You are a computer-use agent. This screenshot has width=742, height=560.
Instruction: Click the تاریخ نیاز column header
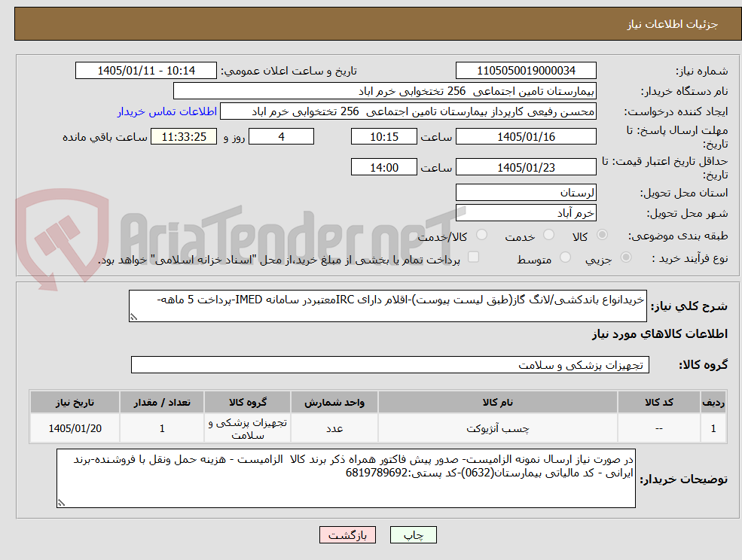[x=75, y=402]
